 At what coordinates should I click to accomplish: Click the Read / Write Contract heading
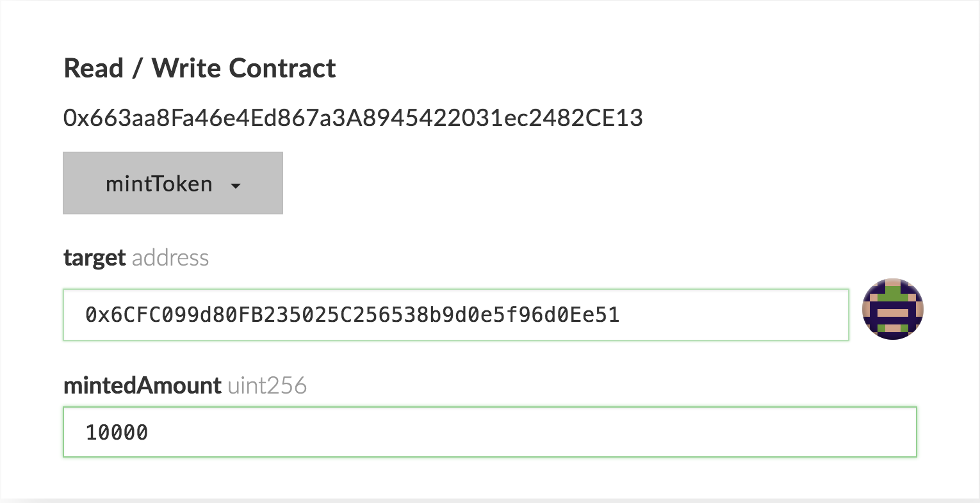[x=199, y=68]
